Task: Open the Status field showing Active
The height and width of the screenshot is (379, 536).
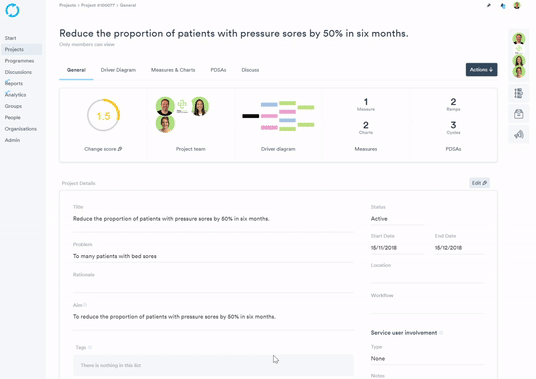Action: [397, 219]
